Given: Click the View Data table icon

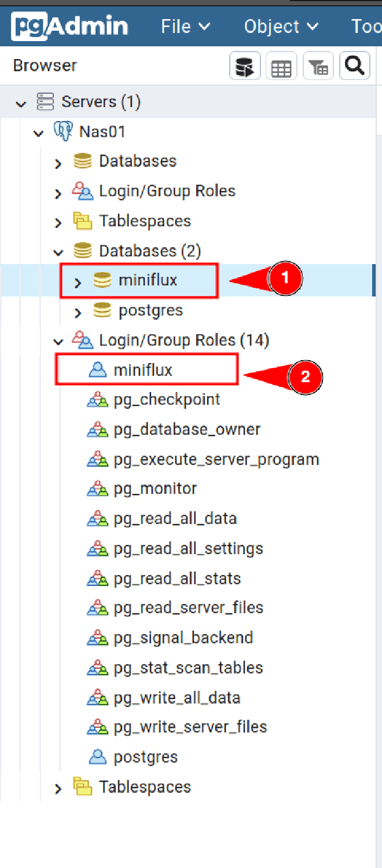Looking at the screenshot, I should click(x=281, y=67).
